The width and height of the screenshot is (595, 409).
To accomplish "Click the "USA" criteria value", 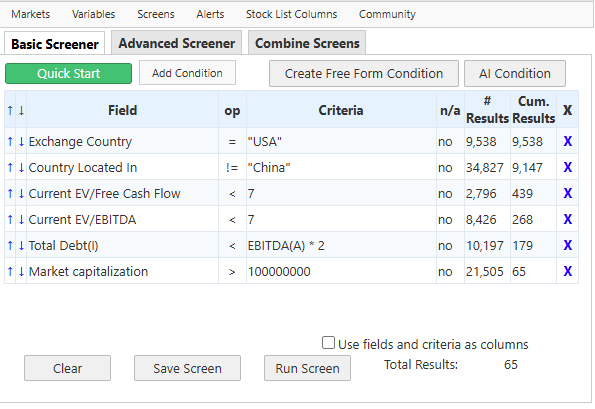I will tap(265, 142).
